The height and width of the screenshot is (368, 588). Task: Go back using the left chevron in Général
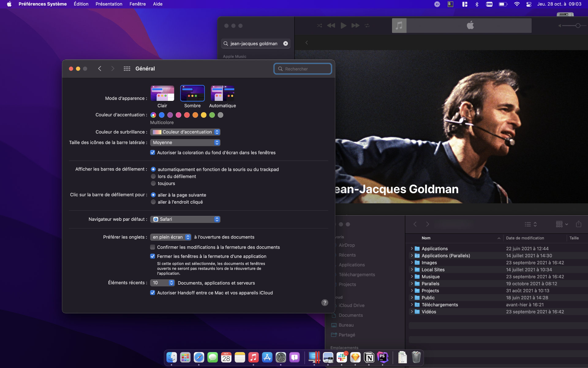100,69
